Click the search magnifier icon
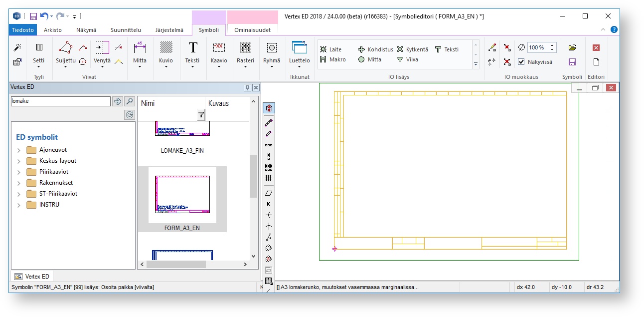Image resolution: width=644 pixels, height=317 pixels. tap(130, 101)
